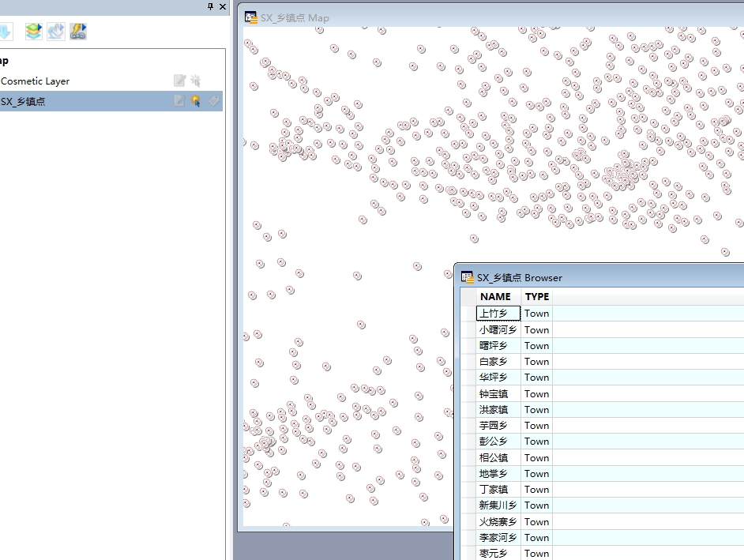This screenshot has width=744, height=560.
Task: Close the layer control panel
Action: (x=223, y=6)
